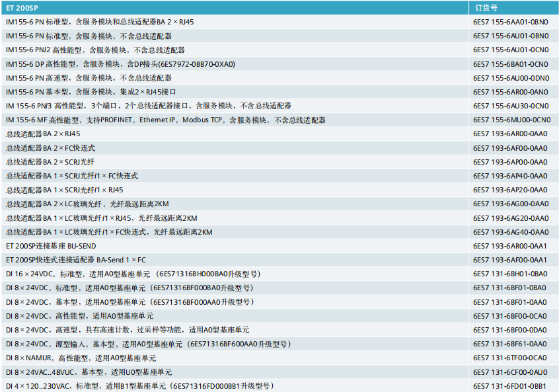559x392 pixels.
Task: Click the DI 8×24VAC..48VUC description
Action: click(89, 372)
